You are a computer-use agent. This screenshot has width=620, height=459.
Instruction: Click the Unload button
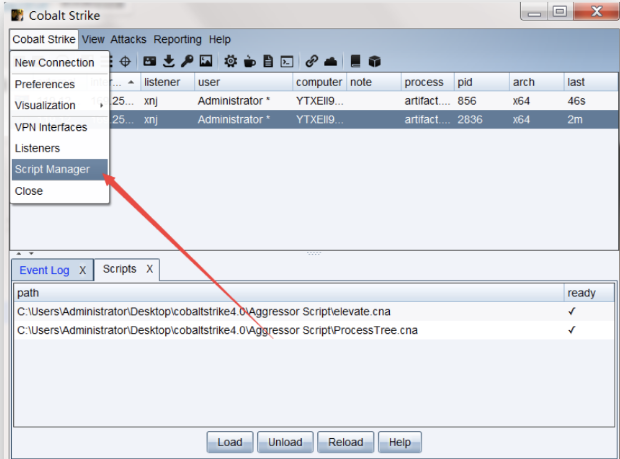pyautogui.click(x=285, y=442)
